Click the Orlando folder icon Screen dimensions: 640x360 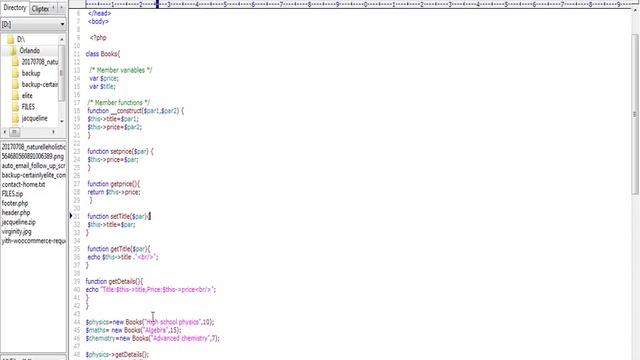click(x=13, y=51)
